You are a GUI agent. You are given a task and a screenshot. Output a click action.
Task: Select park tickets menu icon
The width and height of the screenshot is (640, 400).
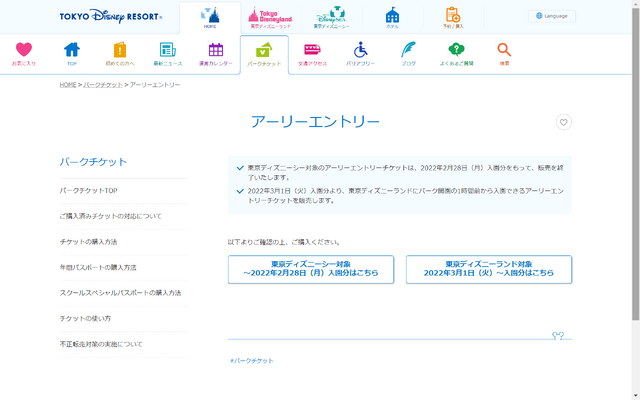click(x=264, y=54)
